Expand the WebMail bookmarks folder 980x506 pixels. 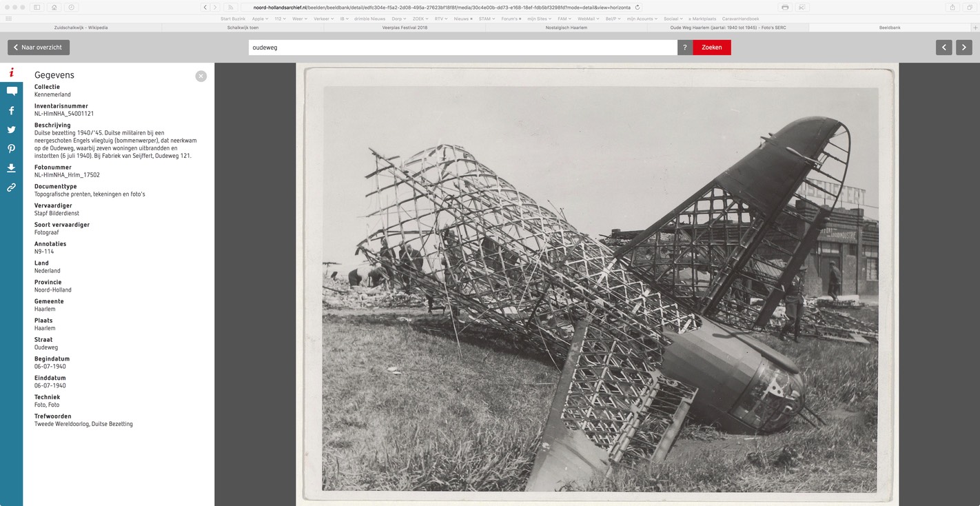(x=588, y=19)
